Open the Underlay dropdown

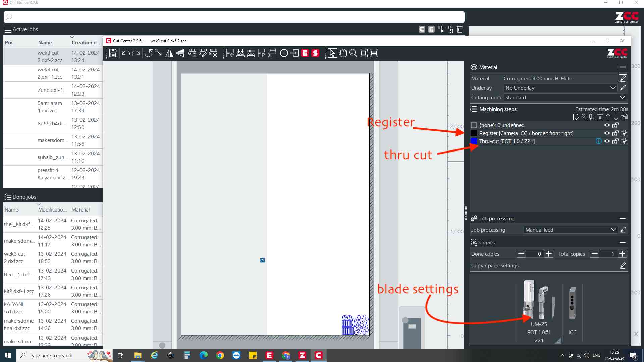coord(560,88)
